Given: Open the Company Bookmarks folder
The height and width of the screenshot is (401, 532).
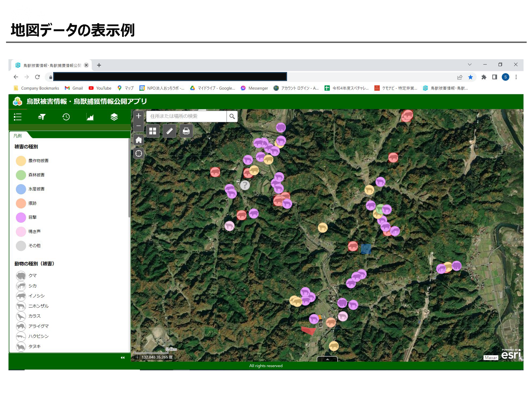Looking at the screenshot, I should point(36,88).
